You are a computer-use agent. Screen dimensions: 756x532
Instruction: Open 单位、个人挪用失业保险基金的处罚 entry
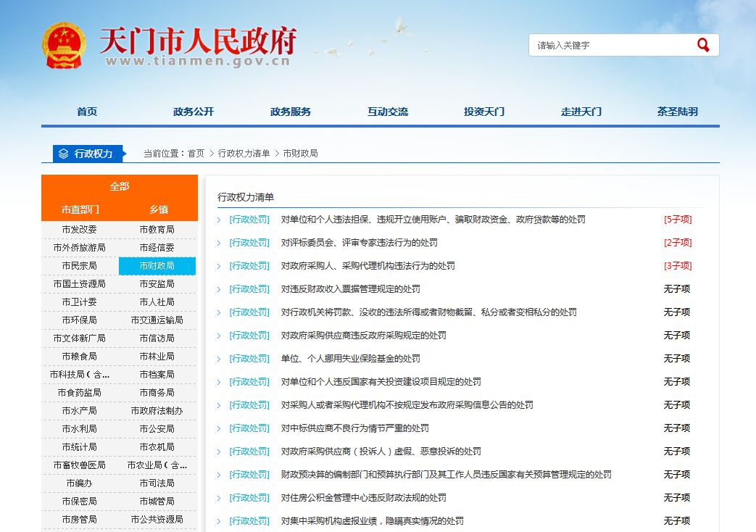coord(350,359)
